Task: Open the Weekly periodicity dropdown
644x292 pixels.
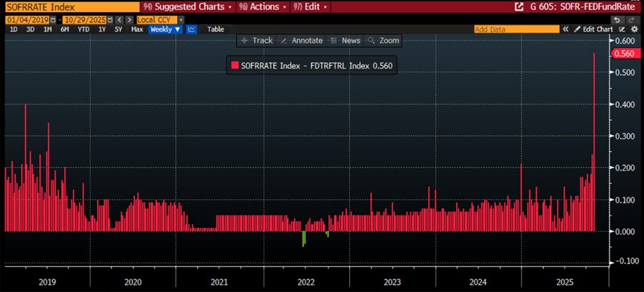Action: 166,29
